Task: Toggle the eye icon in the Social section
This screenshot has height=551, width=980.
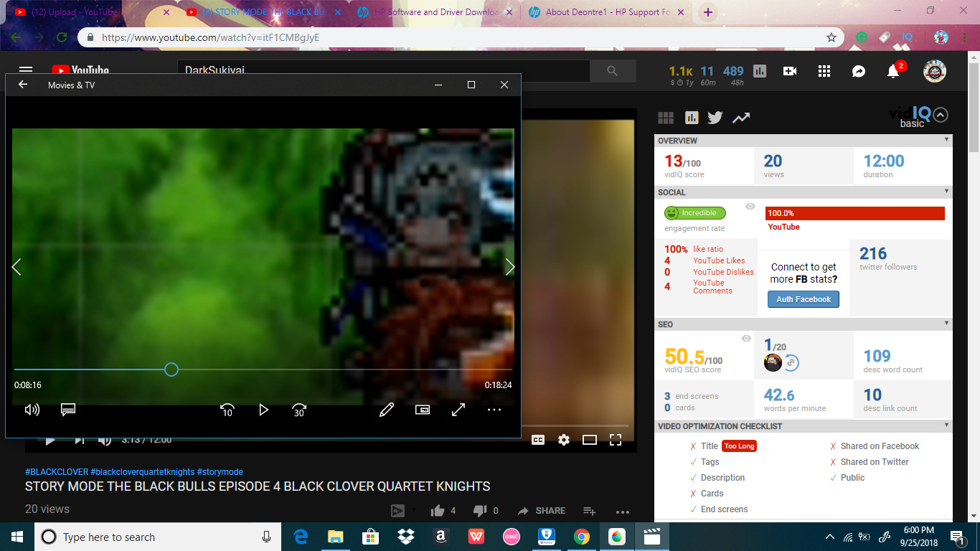Action: (x=750, y=207)
